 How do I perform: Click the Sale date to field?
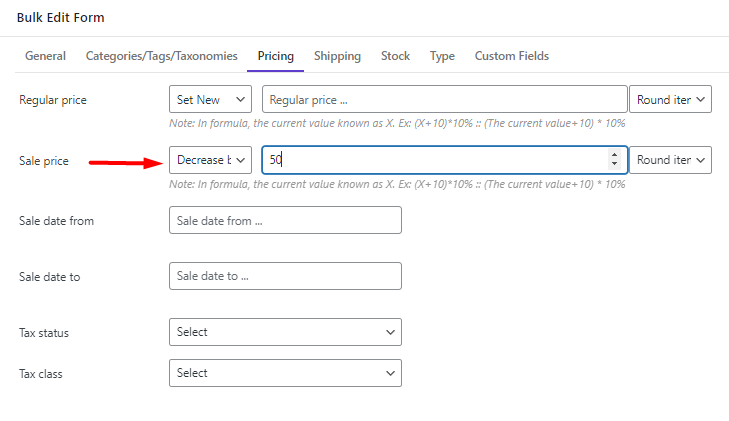pyautogui.click(x=285, y=276)
